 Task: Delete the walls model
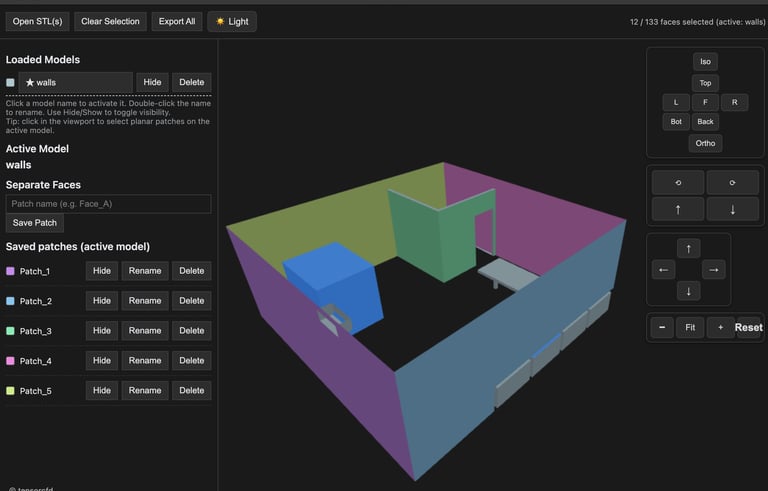192,82
